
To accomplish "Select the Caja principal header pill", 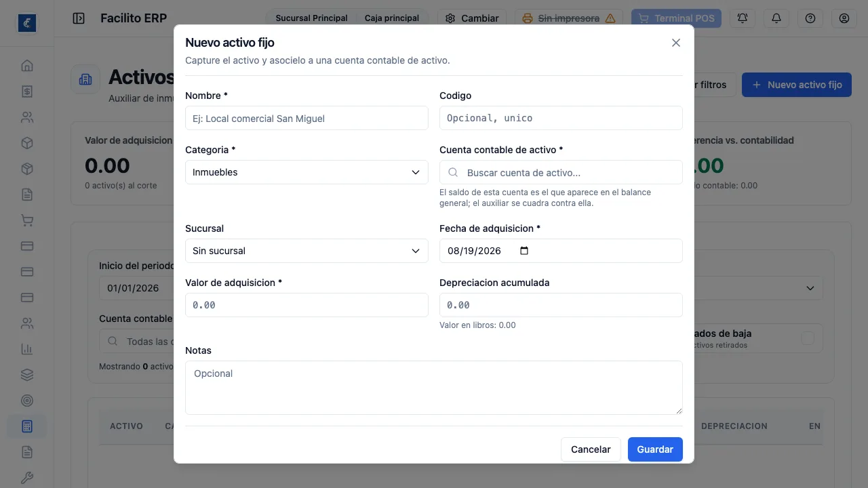I will (x=392, y=18).
